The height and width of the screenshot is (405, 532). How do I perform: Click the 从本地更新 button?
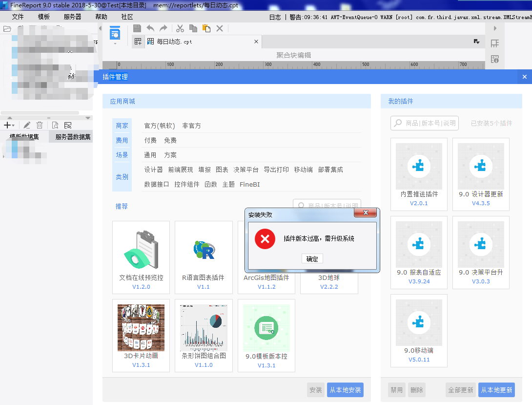click(x=497, y=390)
